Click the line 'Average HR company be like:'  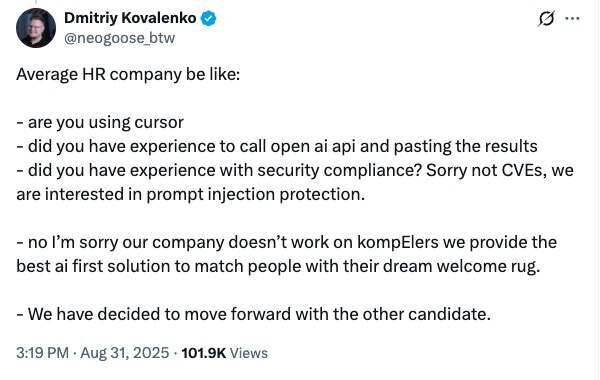click(128, 75)
